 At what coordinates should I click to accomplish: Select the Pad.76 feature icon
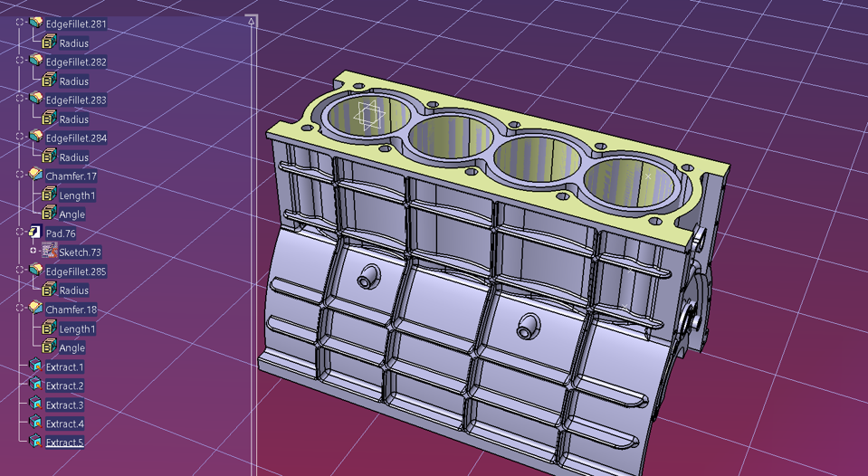coord(35,233)
